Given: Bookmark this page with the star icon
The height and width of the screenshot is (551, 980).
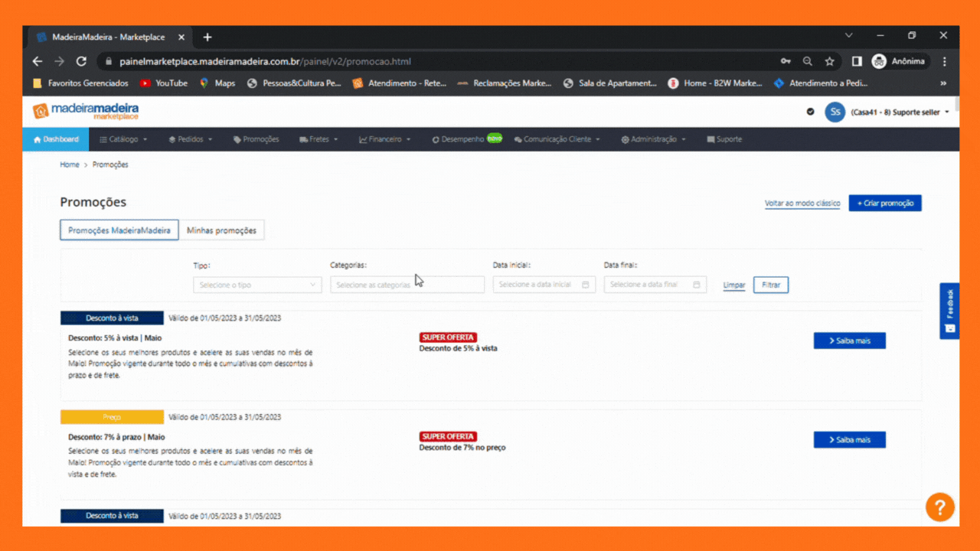Looking at the screenshot, I should pos(829,61).
